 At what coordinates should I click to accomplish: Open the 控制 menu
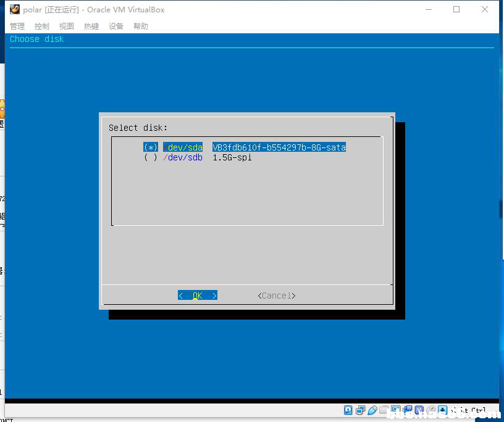(42, 26)
